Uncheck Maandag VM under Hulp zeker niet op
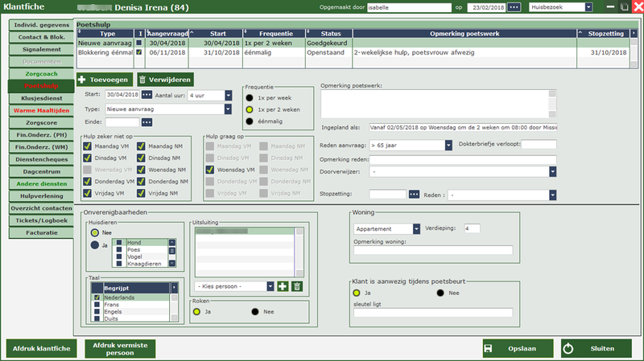The image size is (644, 361). click(89, 147)
